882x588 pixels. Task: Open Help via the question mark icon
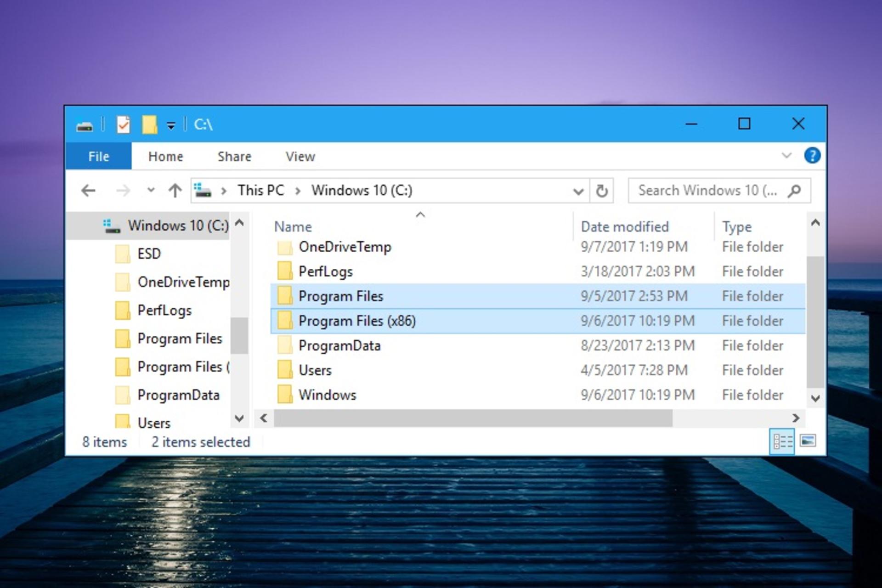coord(813,156)
